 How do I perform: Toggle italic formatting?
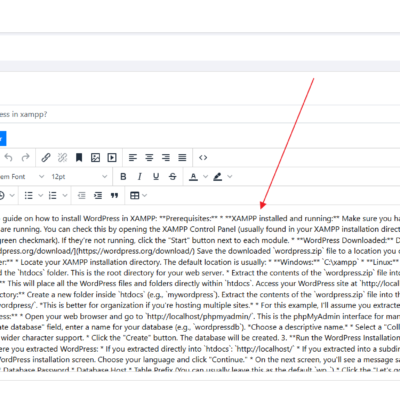(x=140, y=177)
